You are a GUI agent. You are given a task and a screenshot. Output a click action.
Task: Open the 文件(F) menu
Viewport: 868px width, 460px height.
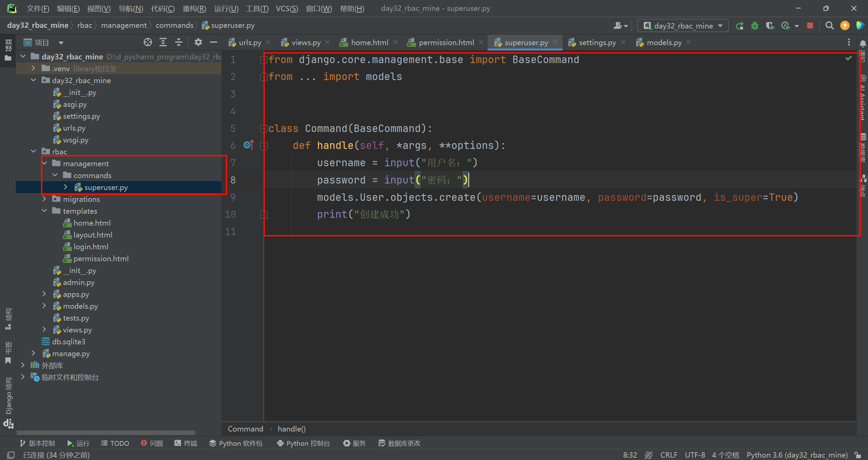[38, 8]
